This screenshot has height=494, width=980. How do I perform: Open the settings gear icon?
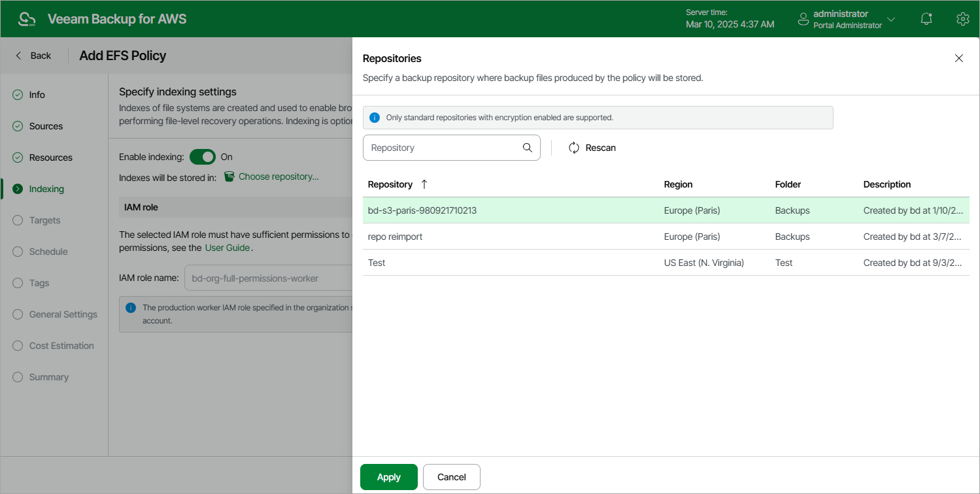pos(962,19)
